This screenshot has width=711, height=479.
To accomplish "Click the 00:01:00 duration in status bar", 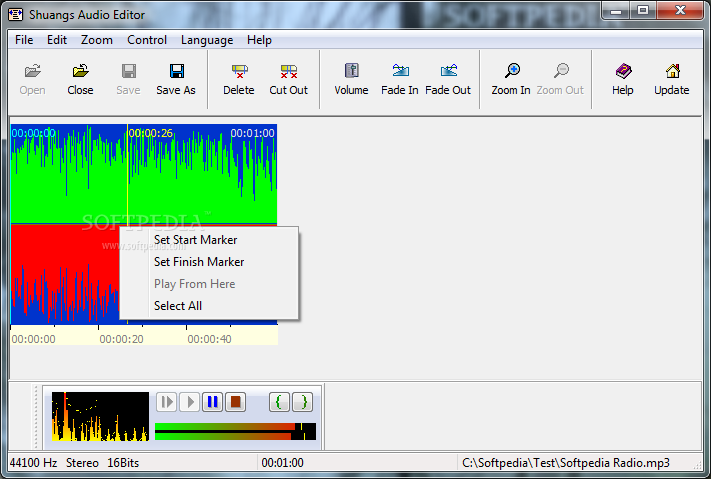I will pos(282,463).
